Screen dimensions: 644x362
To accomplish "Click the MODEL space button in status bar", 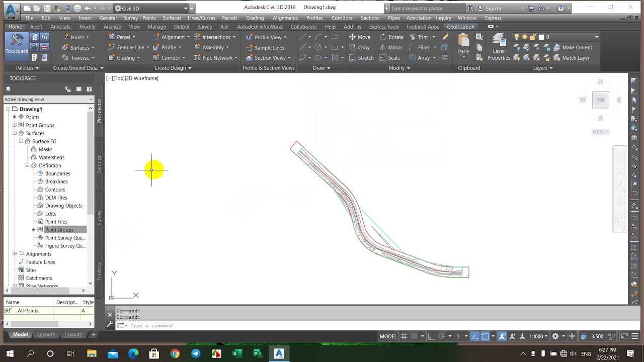I will point(388,336).
